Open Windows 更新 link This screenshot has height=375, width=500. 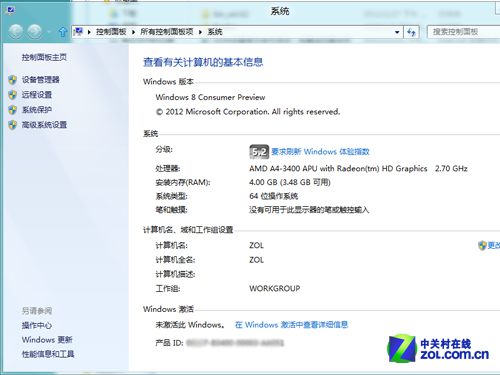47,340
